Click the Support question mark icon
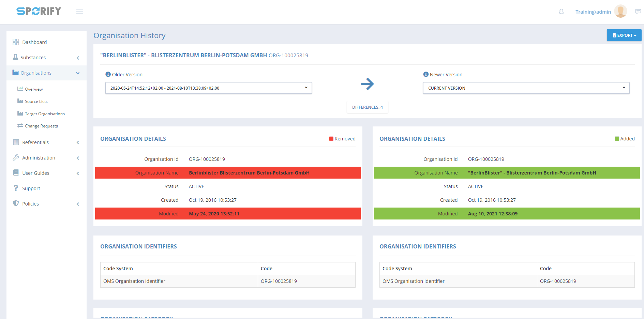This screenshot has height=319, width=644. click(x=16, y=188)
